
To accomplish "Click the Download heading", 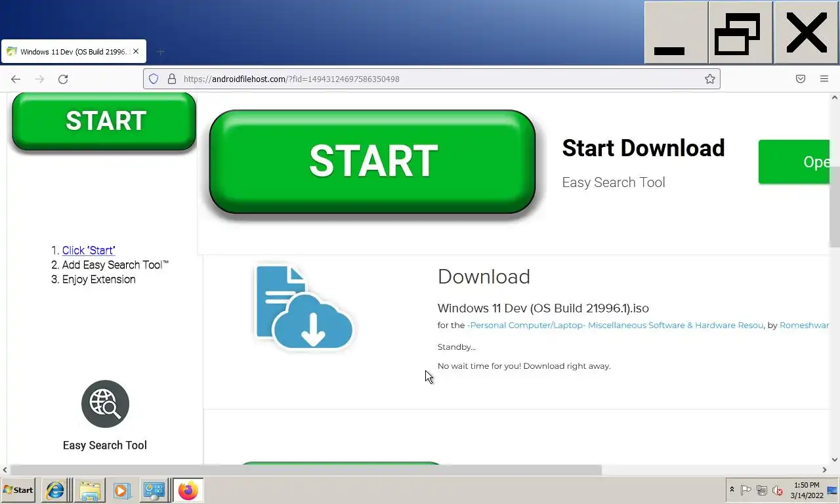I will (x=484, y=276).
